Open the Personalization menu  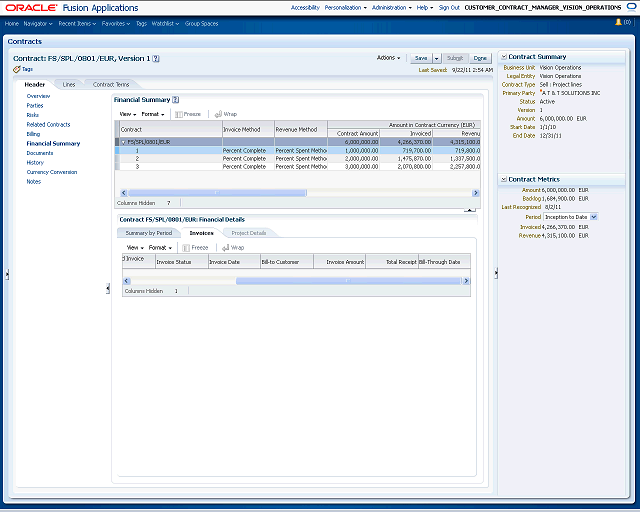[x=345, y=8]
